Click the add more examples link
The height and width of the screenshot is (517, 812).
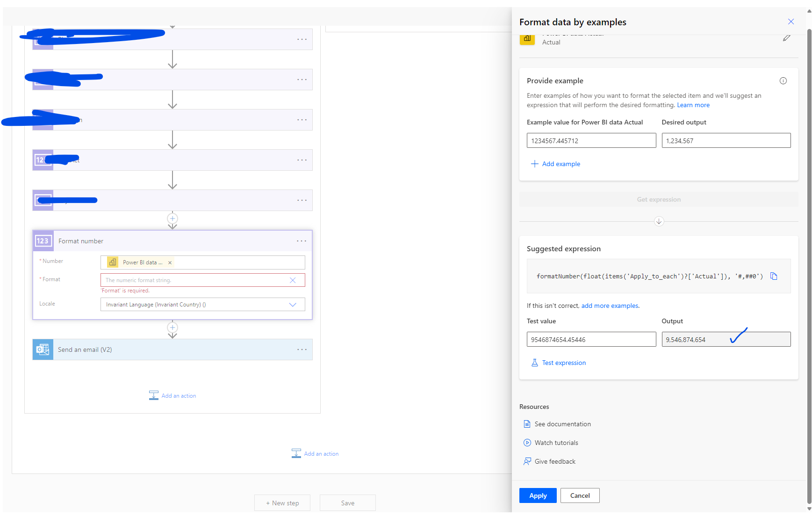pos(610,306)
